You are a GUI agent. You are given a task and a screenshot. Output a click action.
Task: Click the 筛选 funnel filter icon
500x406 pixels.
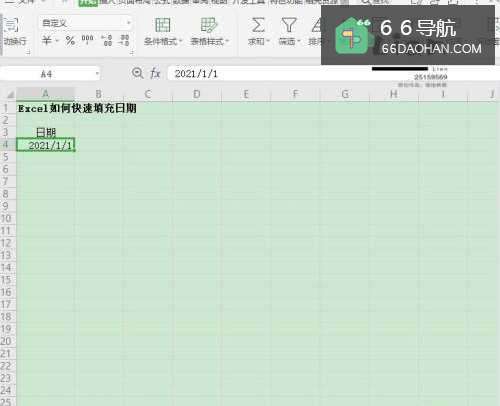[289, 25]
